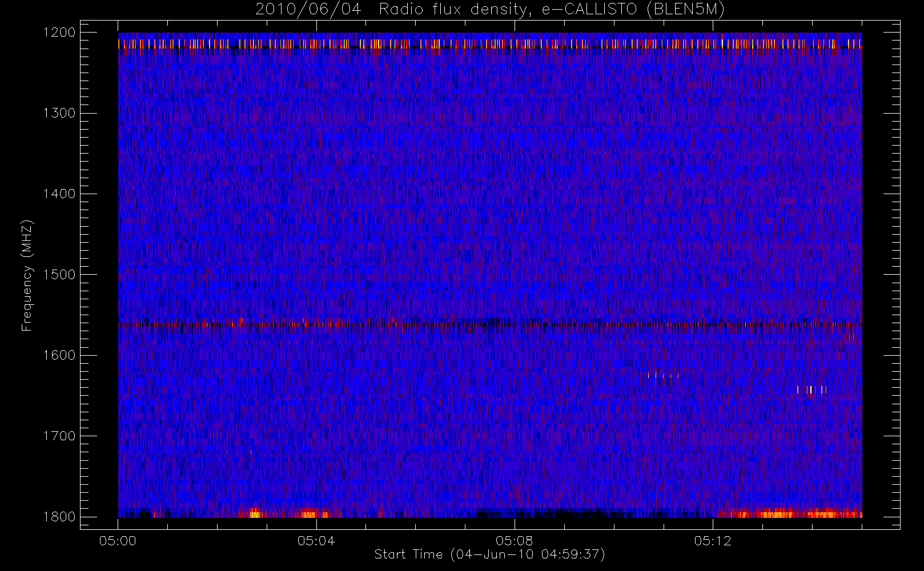Click the 'Frequency (MHZ)' axis label

[x=26, y=275]
